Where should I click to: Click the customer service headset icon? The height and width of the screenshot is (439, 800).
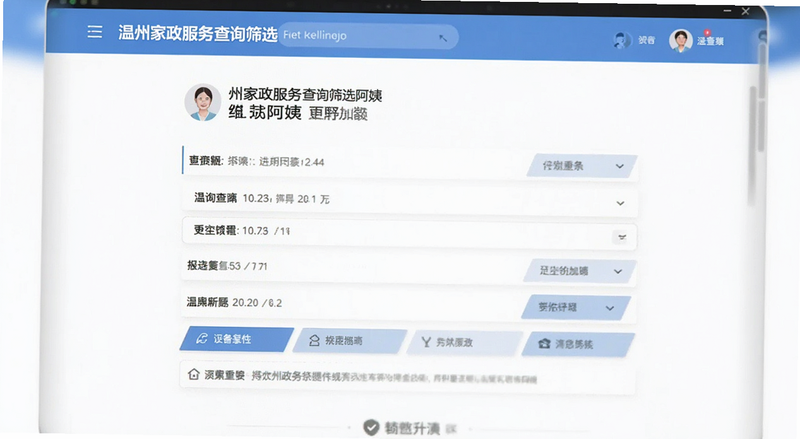621,40
